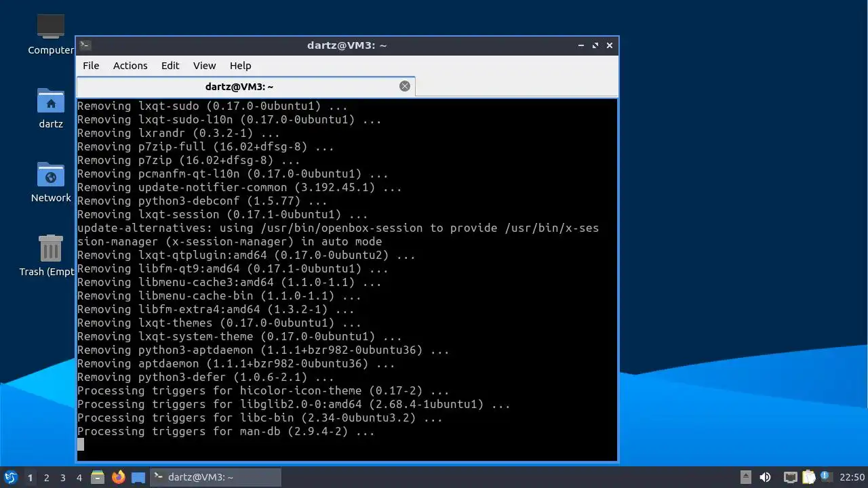
Task: Click the line 'Removing lxqt-themes (0.17.0-0ubuntu1) ...'
Action: click(x=219, y=323)
